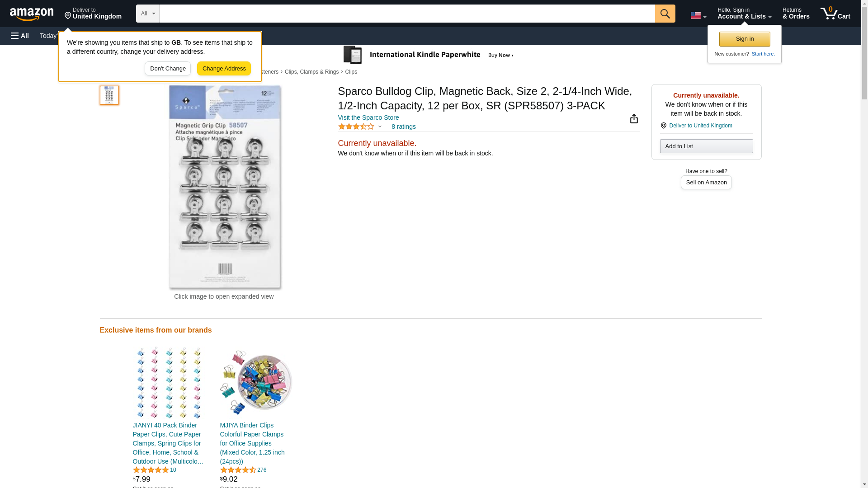Viewport: 868px width, 488px height.
Task: Click the search magnifier button
Action: pos(665,14)
